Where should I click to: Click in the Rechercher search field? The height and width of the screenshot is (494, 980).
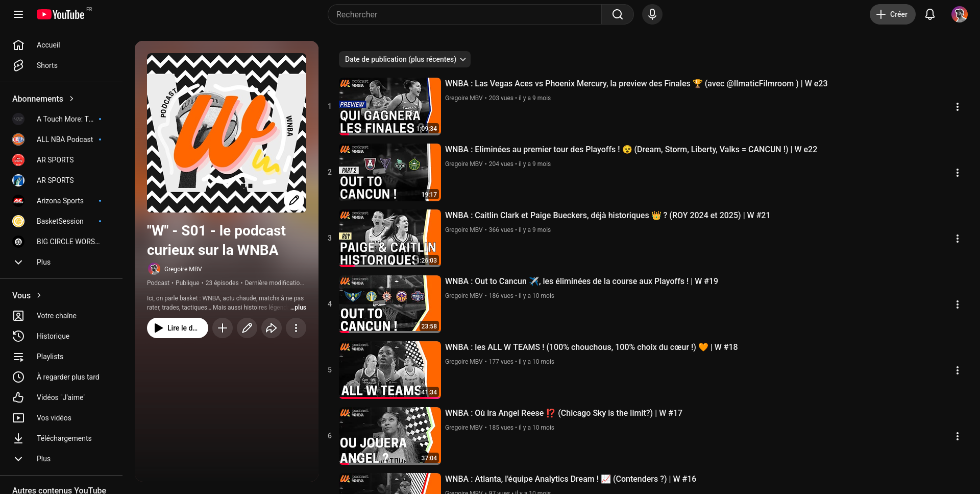(x=464, y=14)
